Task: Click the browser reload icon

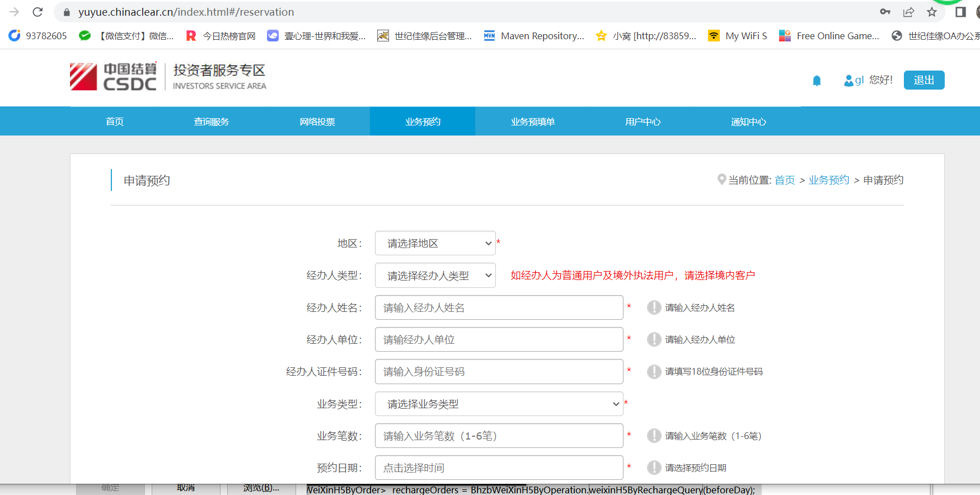Action: pos(37,12)
